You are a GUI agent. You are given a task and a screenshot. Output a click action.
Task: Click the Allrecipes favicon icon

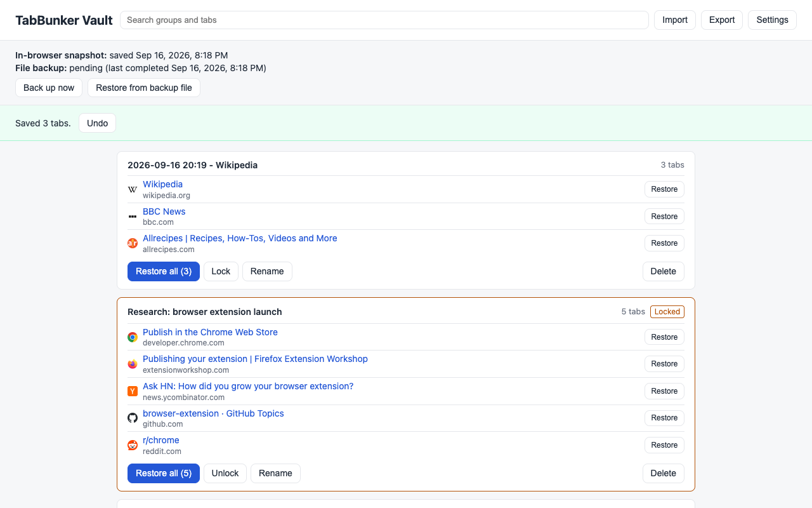[133, 243]
